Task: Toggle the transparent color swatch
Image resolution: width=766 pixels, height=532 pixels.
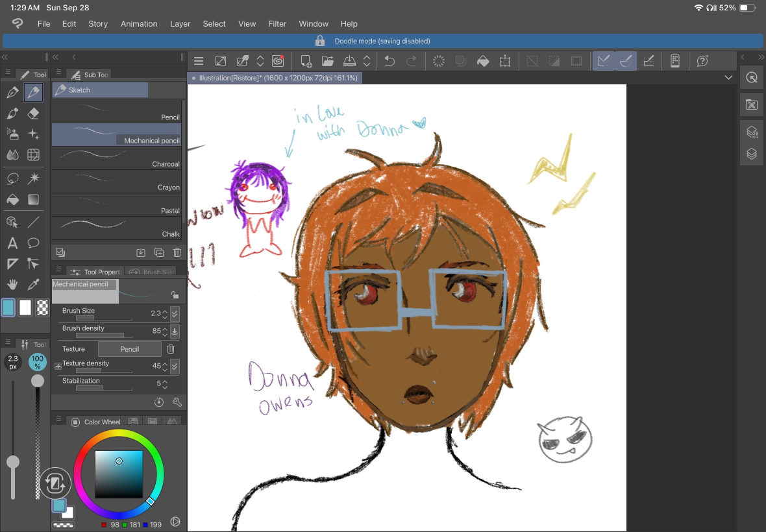Action: click(43, 308)
